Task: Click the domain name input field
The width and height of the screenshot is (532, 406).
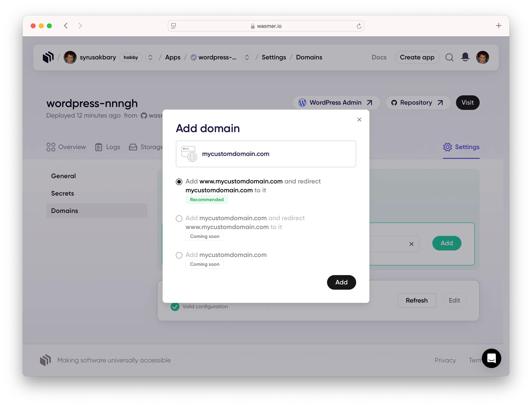Action: click(x=265, y=154)
